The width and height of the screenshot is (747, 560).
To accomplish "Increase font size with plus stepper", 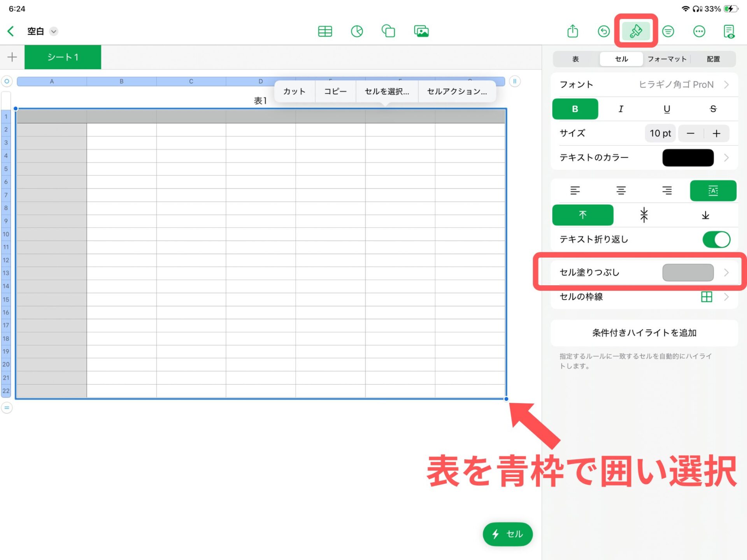I will [716, 133].
